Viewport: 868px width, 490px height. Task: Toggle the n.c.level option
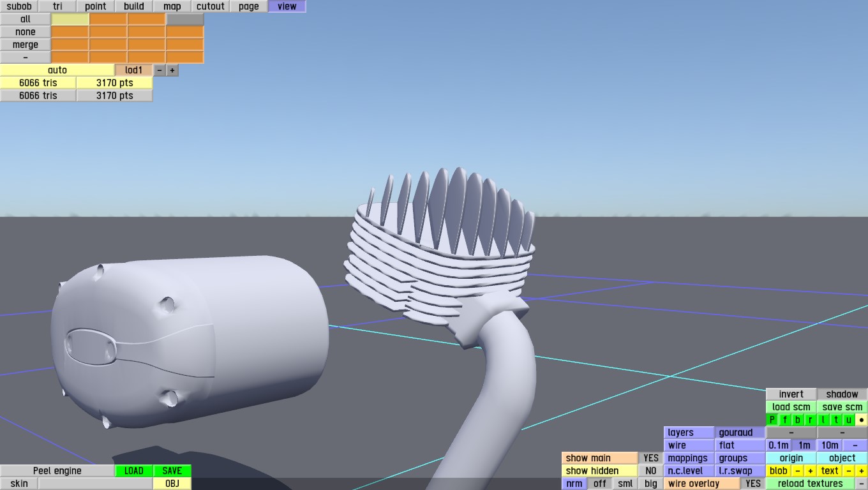pyautogui.click(x=689, y=471)
